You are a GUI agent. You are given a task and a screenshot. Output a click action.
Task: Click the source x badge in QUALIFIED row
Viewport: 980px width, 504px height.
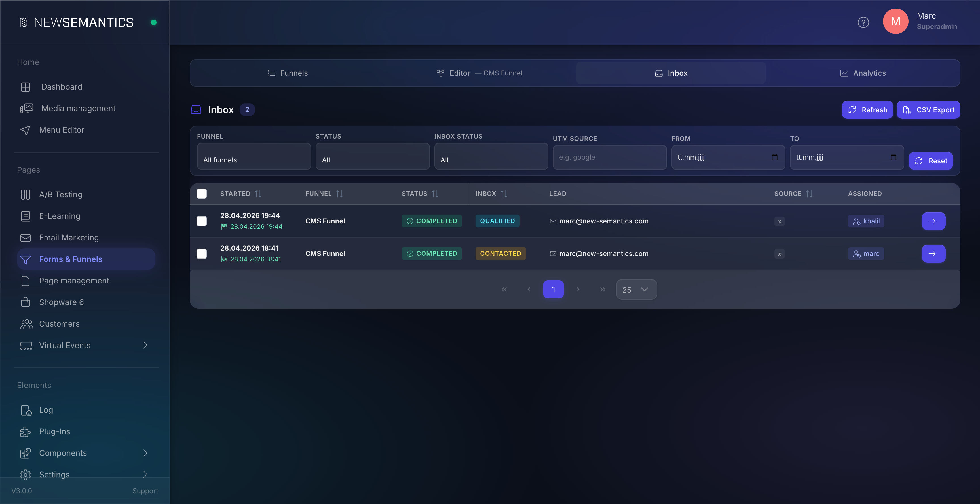pyautogui.click(x=780, y=221)
